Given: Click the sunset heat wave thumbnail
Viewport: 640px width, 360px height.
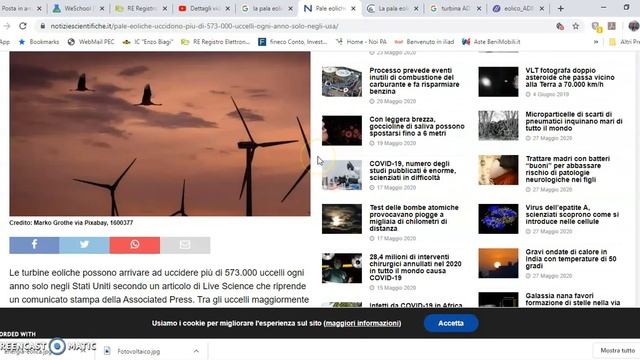Looking at the screenshot, I should [x=498, y=263].
